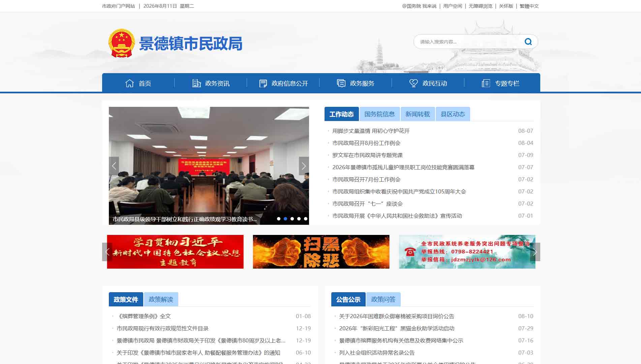Click the book icon beside 专题专栏
This screenshot has width=641, height=364.
coord(486,83)
